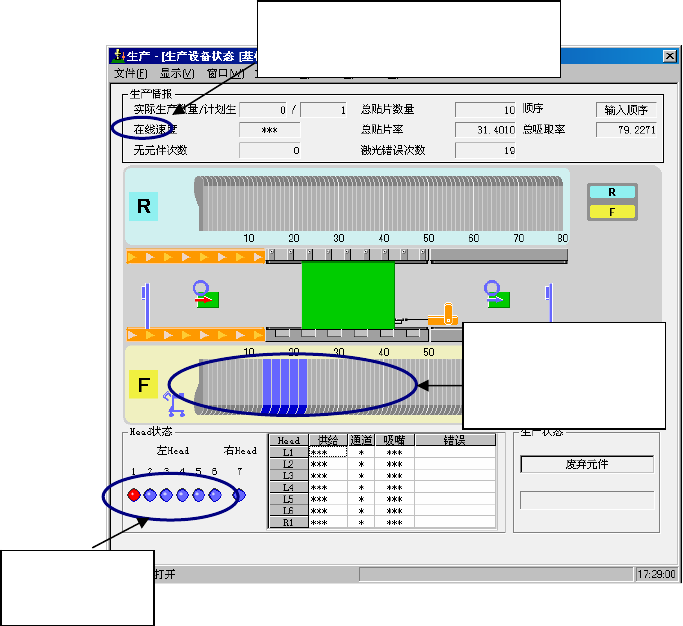Click the yellow F front feeder bank label
Image resolution: width=683 pixels, height=626 pixels.
[143, 385]
